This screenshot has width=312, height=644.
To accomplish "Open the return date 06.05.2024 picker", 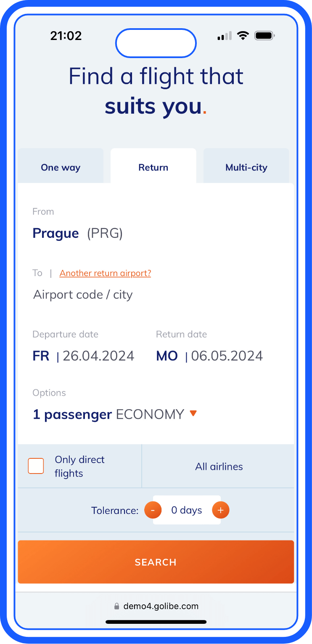I will [x=209, y=356].
